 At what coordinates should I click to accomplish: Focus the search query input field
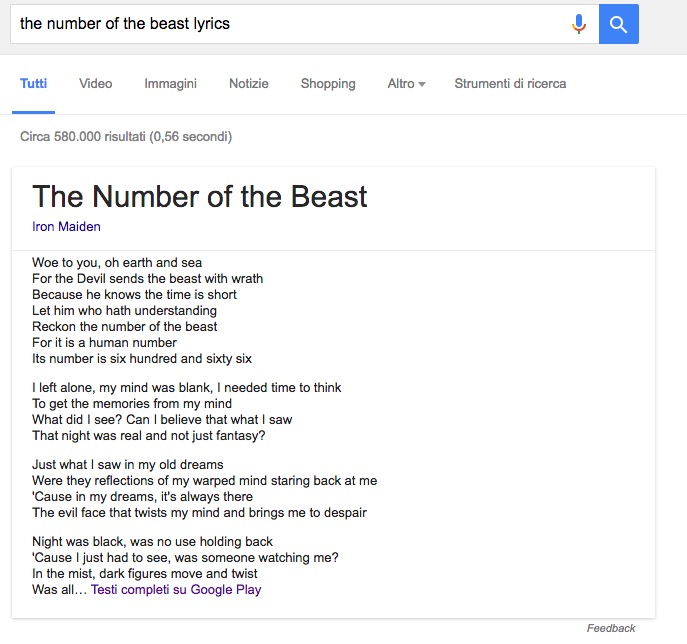click(x=290, y=24)
